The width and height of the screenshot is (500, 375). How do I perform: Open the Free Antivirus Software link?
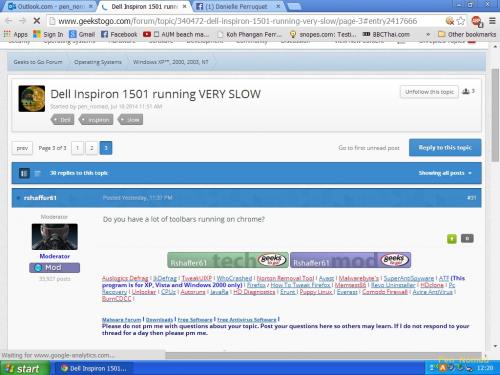coord(247,320)
